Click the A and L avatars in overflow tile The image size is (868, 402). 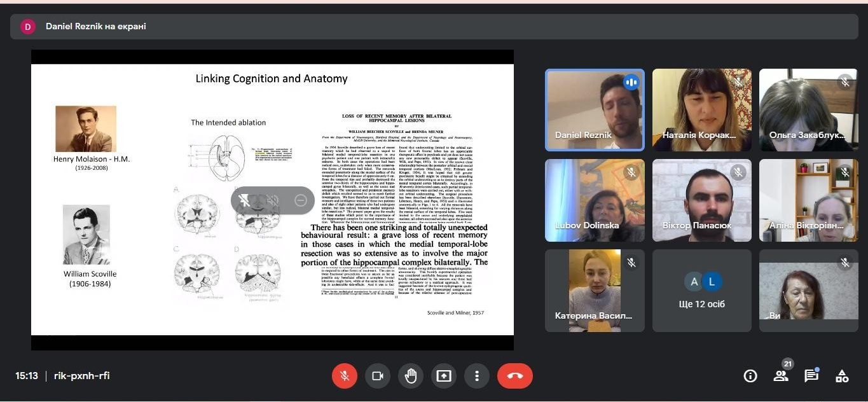702,281
